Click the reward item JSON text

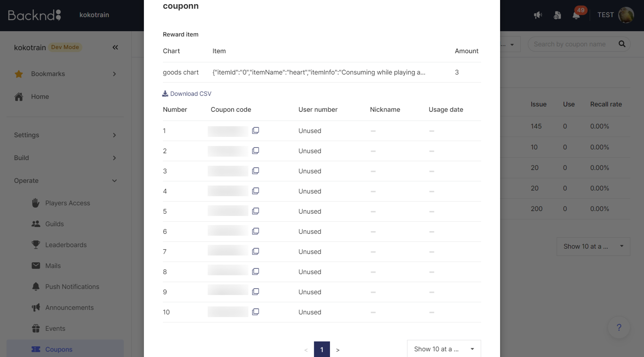(319, 72)
